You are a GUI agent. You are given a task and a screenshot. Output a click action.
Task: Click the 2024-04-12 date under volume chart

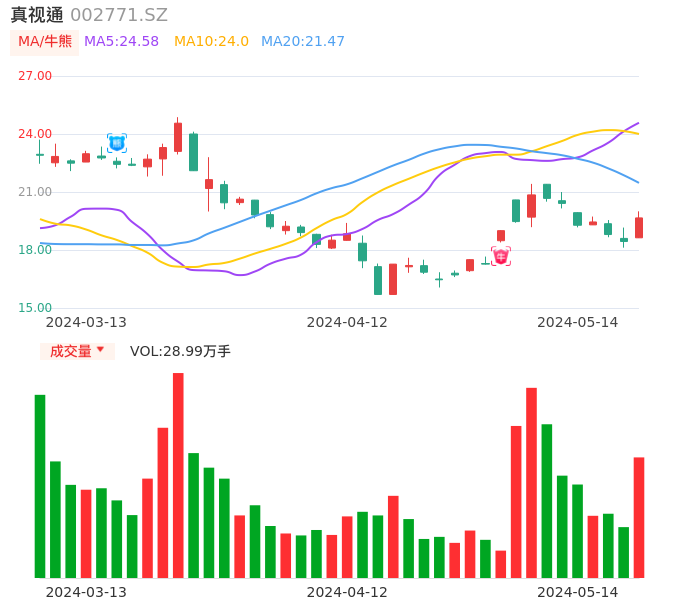pyautogui.click(x=347, y=592)
